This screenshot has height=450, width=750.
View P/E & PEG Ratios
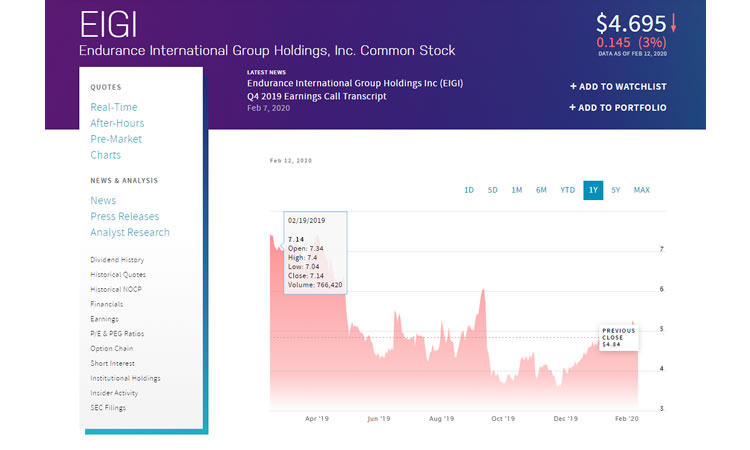(x=117, y=334)
